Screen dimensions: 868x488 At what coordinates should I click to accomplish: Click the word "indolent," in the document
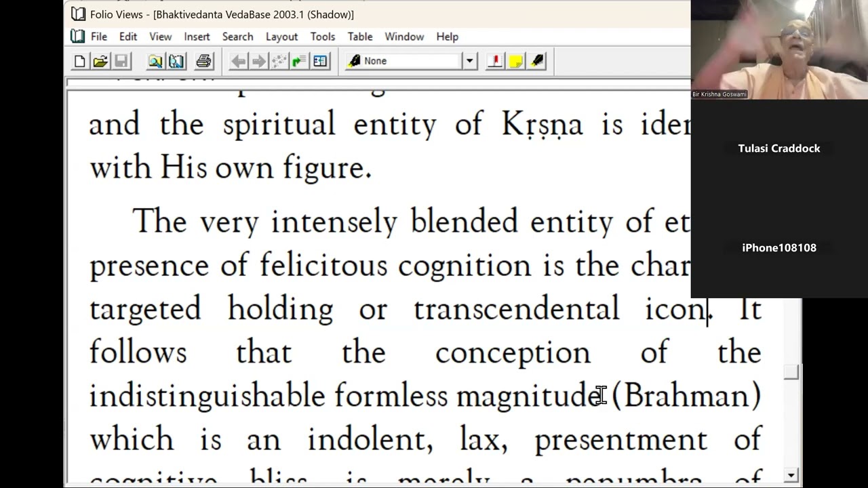370,441
